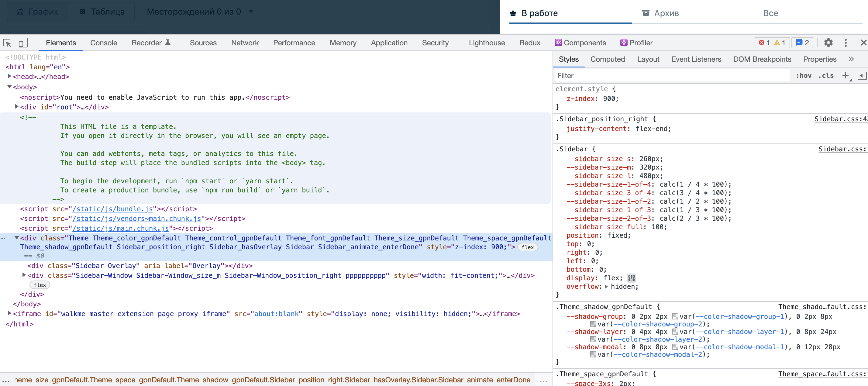The image size is (868, 386).
Task: Open DevTools three-dot customize menu
Action: click(x=846, y=43)
